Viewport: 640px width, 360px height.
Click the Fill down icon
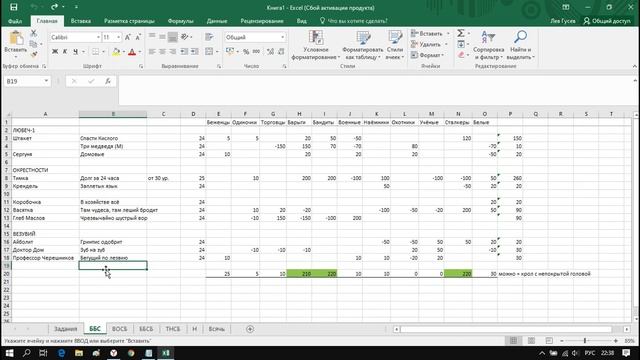[461, 44]
